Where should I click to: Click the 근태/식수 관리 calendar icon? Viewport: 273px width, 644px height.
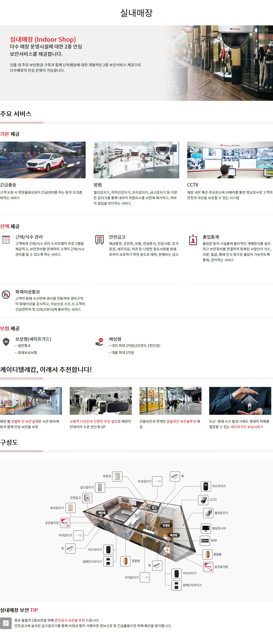(x=6, y=239)
